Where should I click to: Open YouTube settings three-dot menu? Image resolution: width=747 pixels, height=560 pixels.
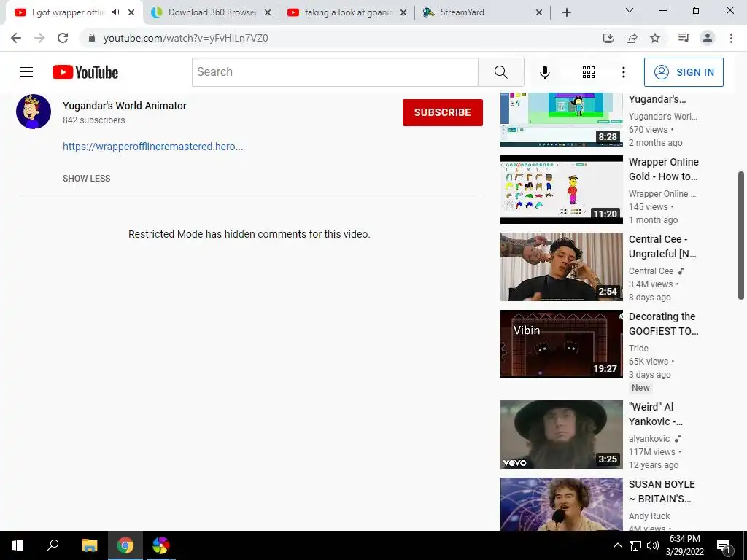tap(623, 72)
